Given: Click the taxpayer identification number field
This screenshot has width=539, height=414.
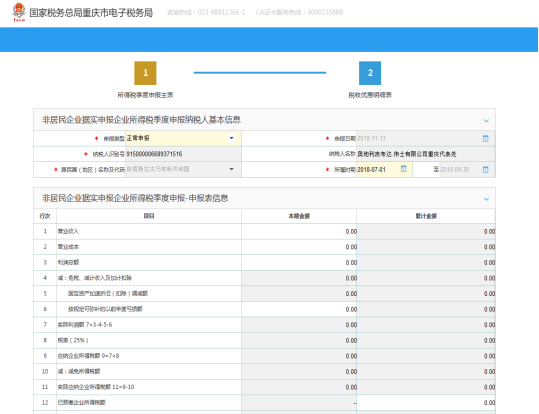Looking at the screenshot, I should pos(183,154).
